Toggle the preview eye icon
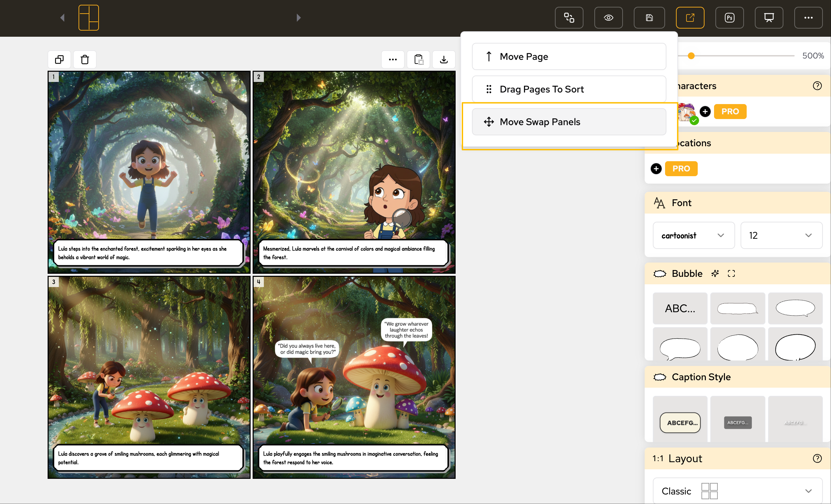 pyautogui.click(x=608, y=18)
